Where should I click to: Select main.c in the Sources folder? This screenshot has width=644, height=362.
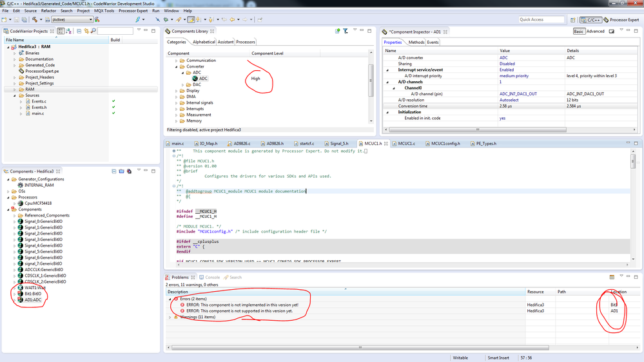pyautogui.click(x=38, y=113)
